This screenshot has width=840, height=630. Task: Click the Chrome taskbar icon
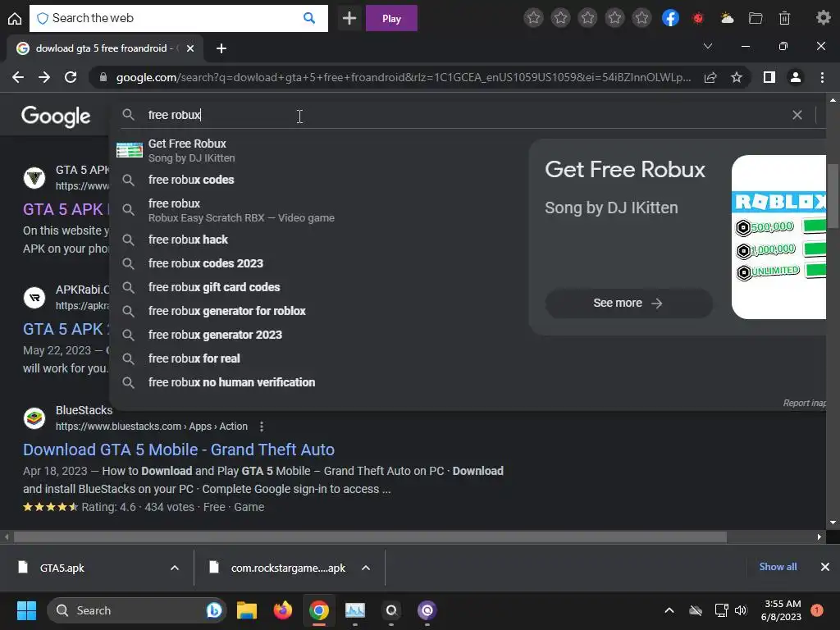pyautogui.click(x=319, y=610)
